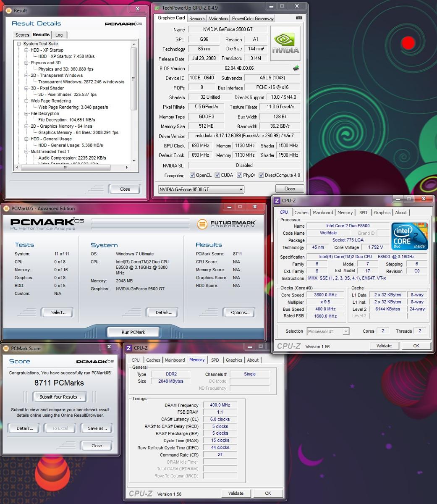Click the PCMark05 Advanced Edition title bar icon
This screenshot has width=437, height=504.
[7, 208]
